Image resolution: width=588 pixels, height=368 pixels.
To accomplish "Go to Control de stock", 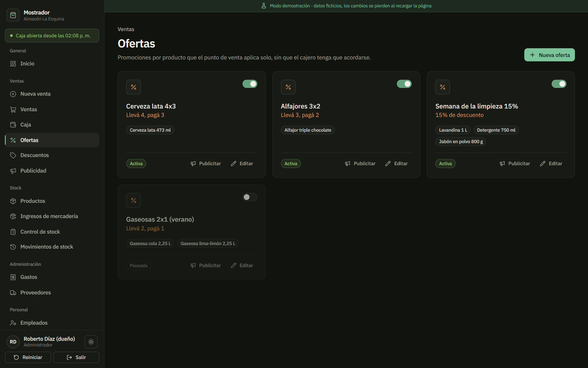I will [x=52, y=232].
